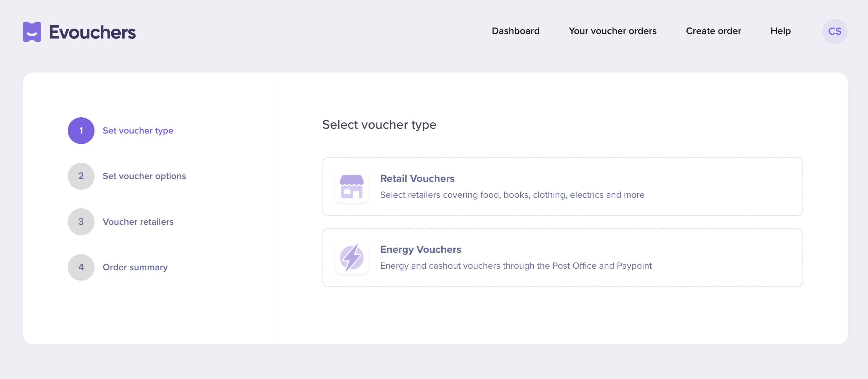
Task: Click the Voucher retailers step label
Action: (138, 222)
